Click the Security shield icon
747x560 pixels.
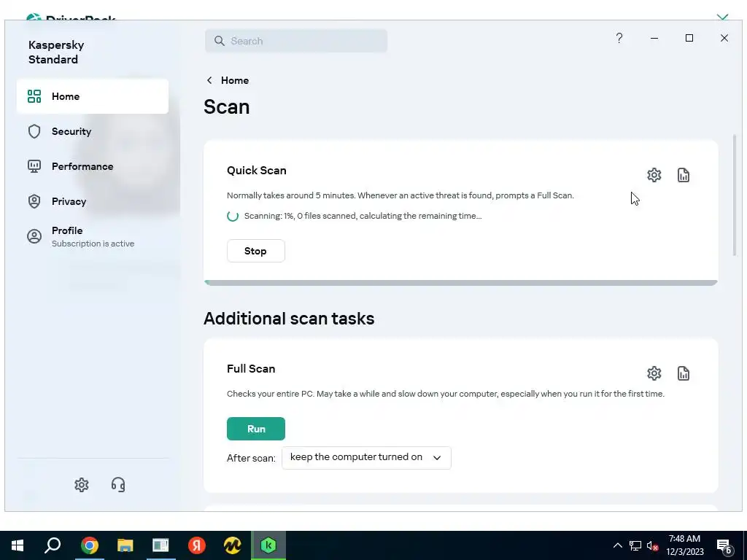coord(34,131)
